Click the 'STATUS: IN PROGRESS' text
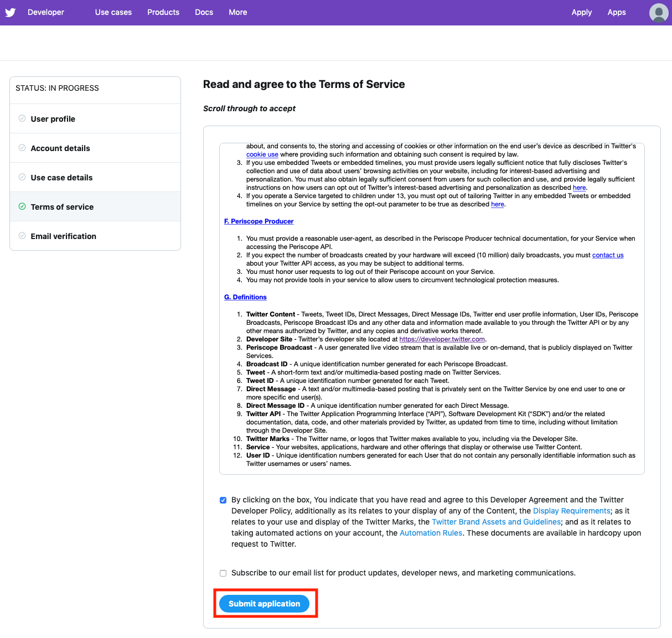This screenshot has height=638, width=672. (x=57, y=88)
